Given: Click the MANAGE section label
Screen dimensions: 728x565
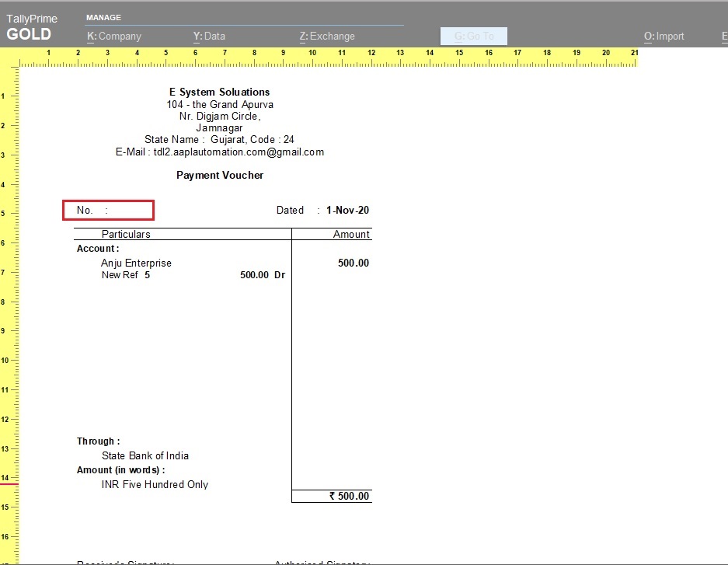Looking at the screenshot, I should [103, 17].
